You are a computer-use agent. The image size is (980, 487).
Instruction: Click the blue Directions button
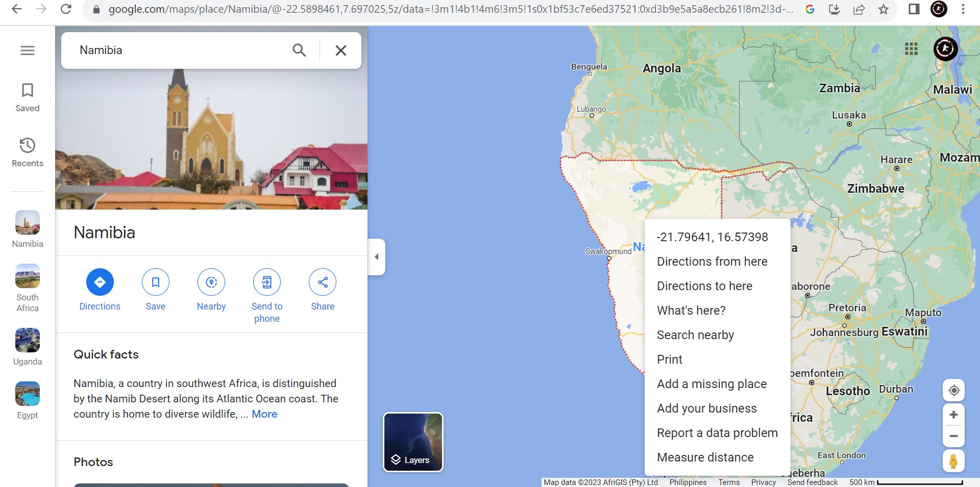click(x=100, y=282)
